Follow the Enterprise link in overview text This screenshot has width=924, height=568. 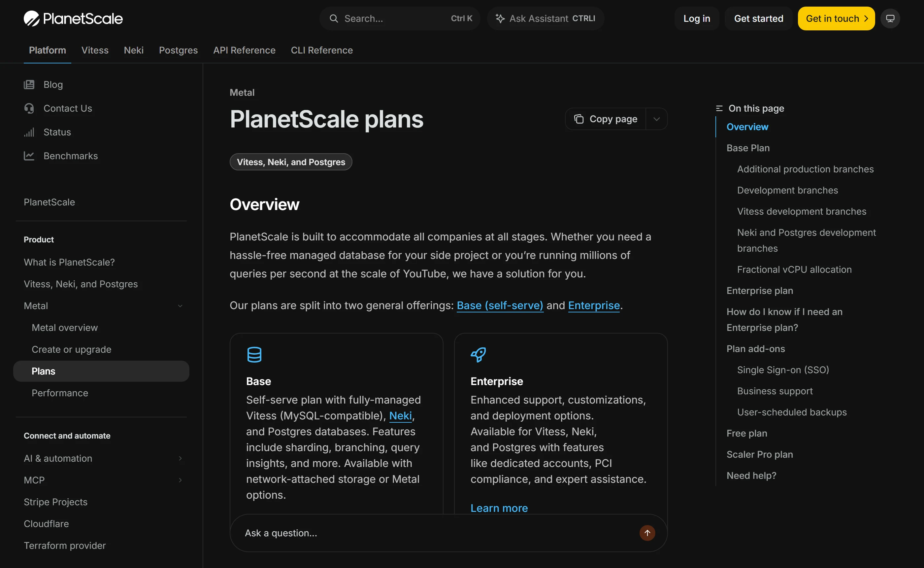click(x=594, y=305)
